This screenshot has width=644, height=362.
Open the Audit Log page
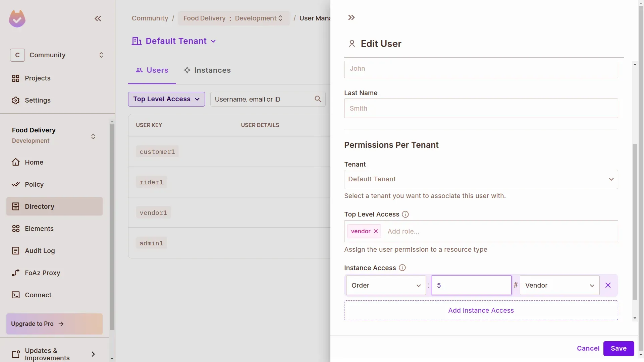(40, 251)
